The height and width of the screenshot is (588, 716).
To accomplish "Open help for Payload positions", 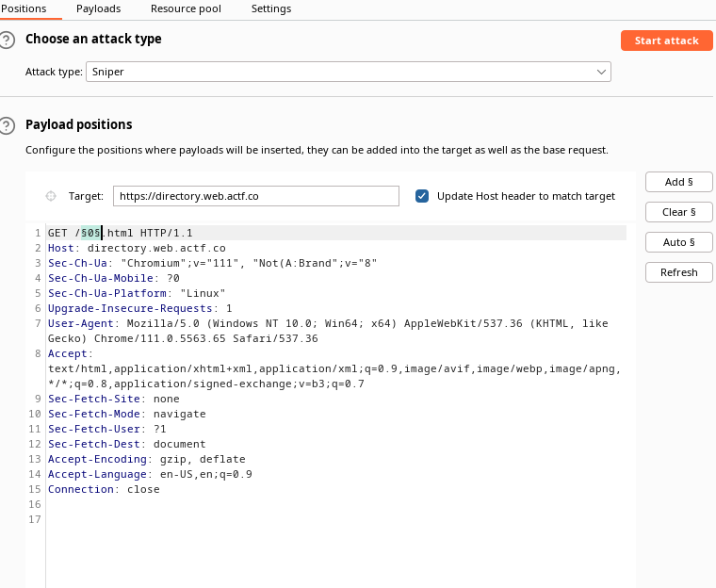I will pyautogui.click(x=7, y=125).
